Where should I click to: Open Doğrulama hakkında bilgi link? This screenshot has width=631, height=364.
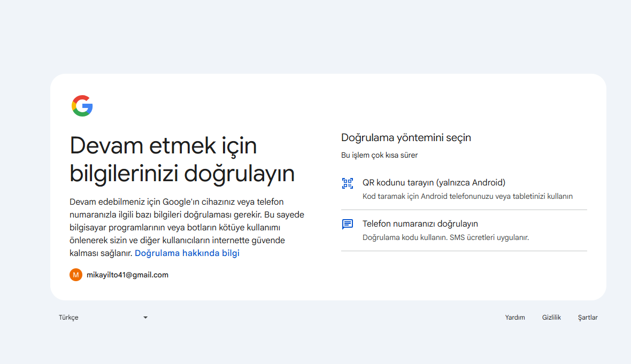[187, 253]
